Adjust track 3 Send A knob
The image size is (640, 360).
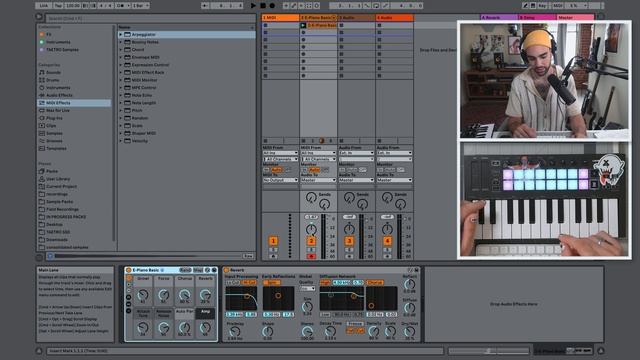pyautogui.click(x=349, y=198)
